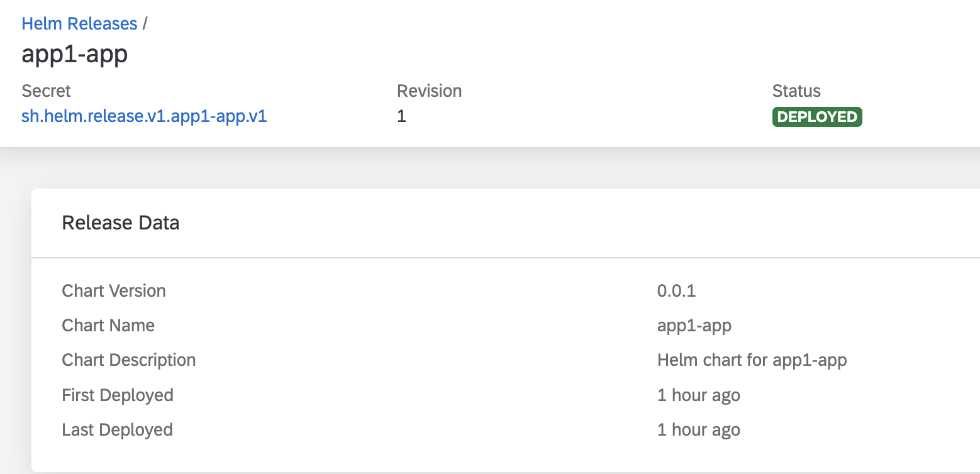Click the Last Deployed timestamp

coord(698,429)
